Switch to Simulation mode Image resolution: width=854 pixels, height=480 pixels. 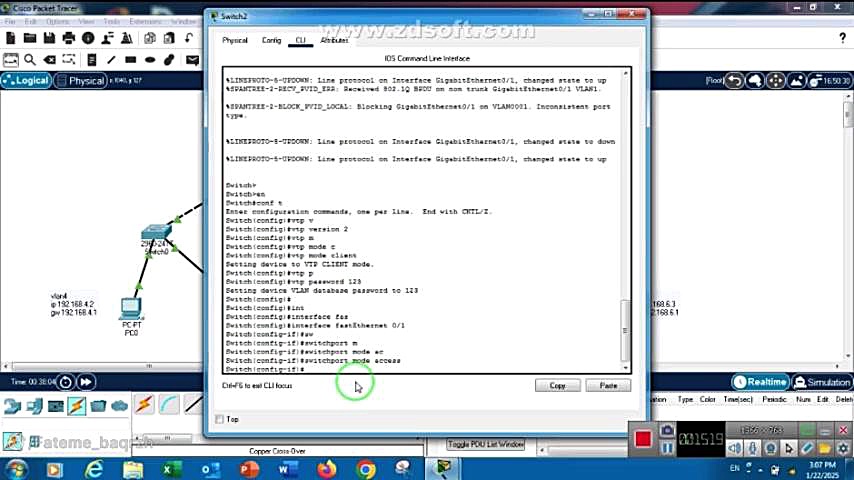point(822,382)
